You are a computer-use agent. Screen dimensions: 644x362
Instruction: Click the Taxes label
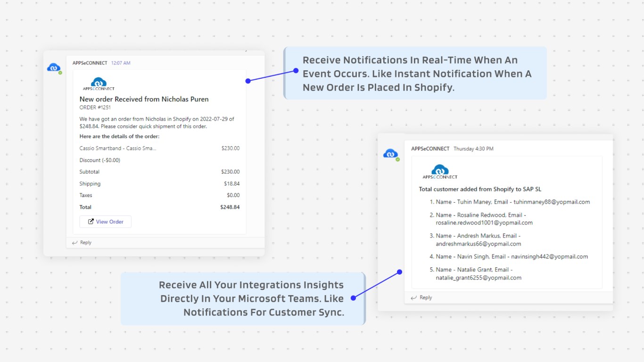coord(86,195)
